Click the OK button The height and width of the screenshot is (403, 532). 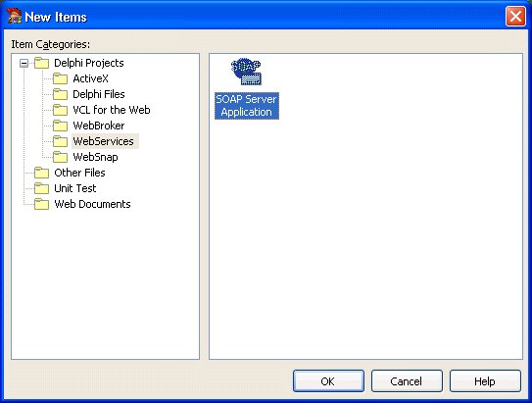tap(328, 380)
